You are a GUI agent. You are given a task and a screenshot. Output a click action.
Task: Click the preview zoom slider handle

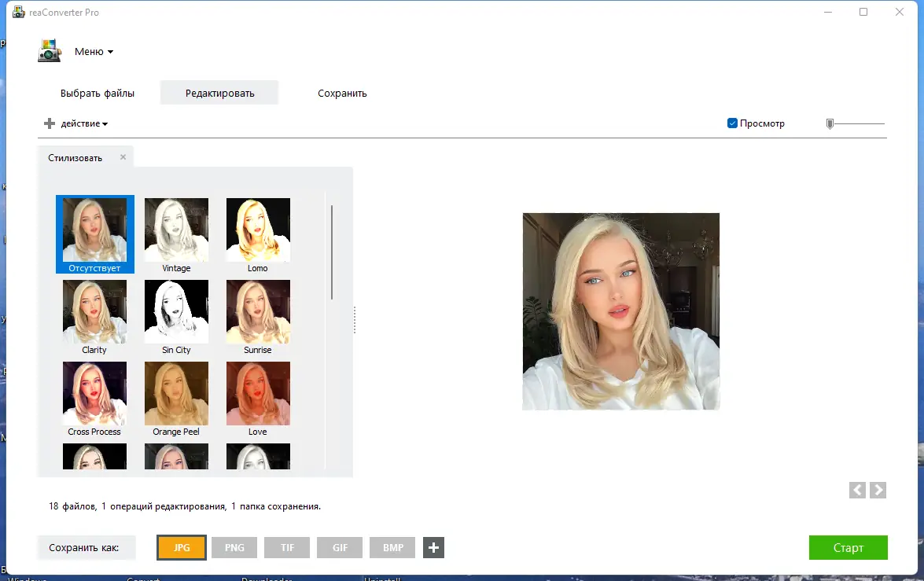click(x=830, y=123)
